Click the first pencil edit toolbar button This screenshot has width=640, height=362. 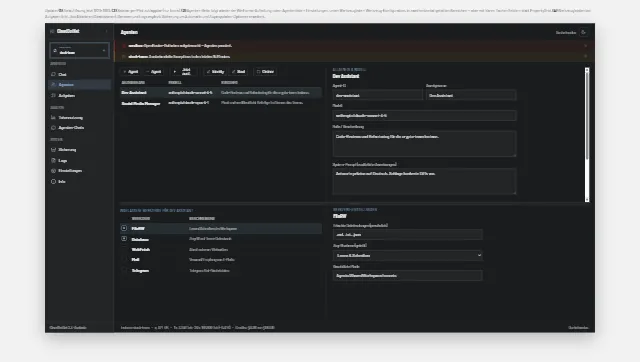[x=215, y=71]
